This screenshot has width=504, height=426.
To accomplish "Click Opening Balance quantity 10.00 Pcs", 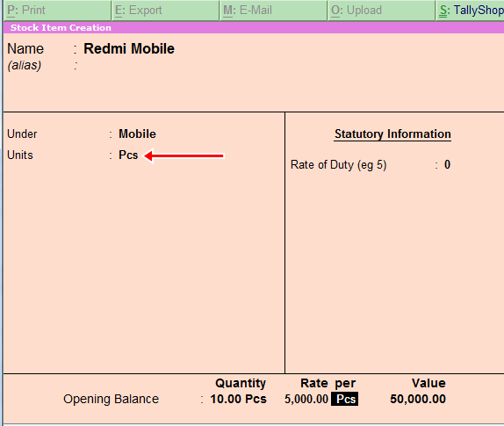I will [238, 399].
